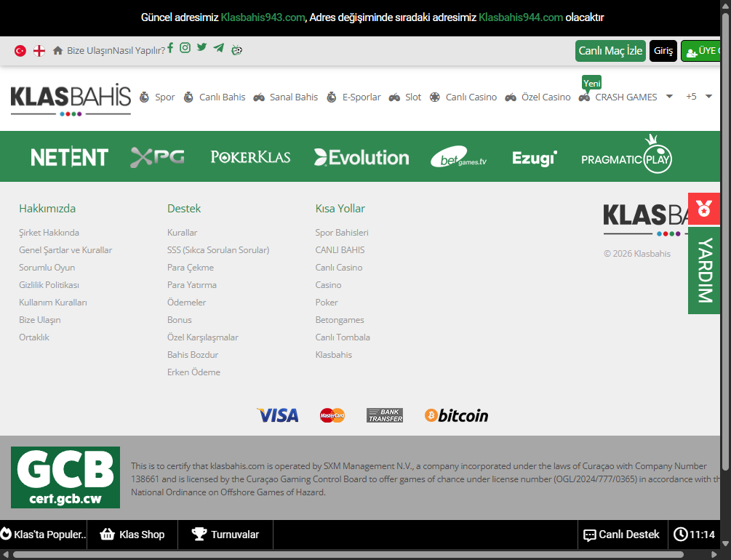Open the Bize Ulaşın top bar link
The width and height of the screenshot is (731, 560).
89,50
